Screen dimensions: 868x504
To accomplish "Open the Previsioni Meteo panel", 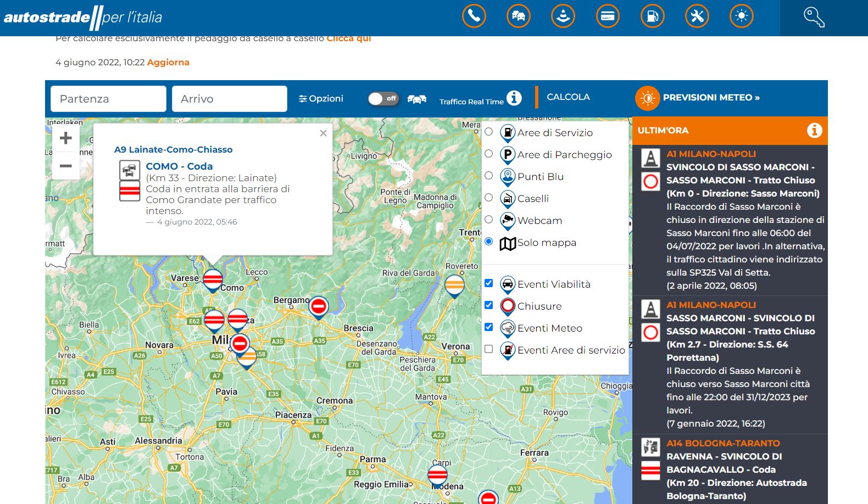I will 710,98.
